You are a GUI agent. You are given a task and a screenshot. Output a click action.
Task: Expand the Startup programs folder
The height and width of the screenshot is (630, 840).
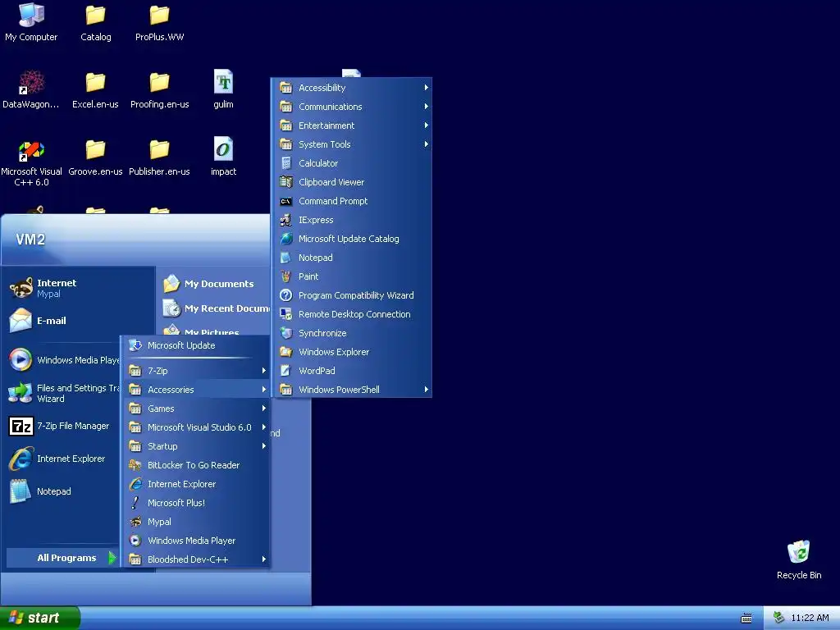(x=196, y=446)
